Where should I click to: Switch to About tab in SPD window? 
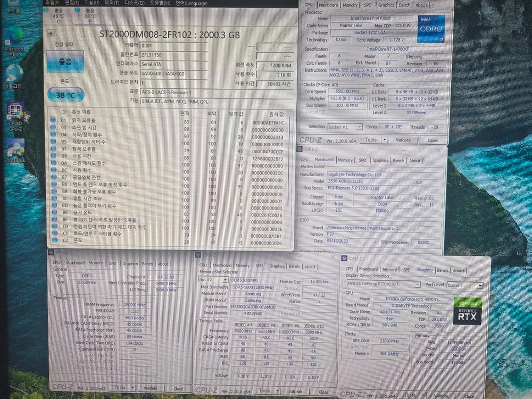310,267
